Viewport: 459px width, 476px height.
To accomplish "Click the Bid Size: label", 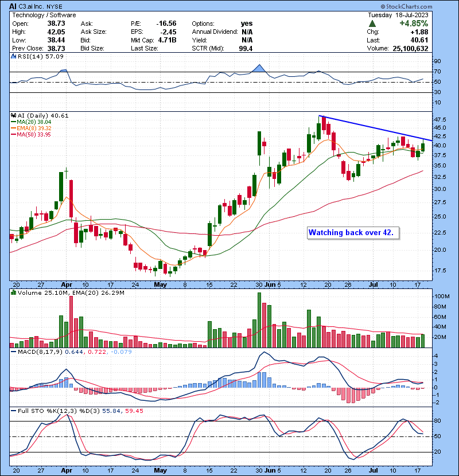I will pyautogui.click(x=92, y=48).
